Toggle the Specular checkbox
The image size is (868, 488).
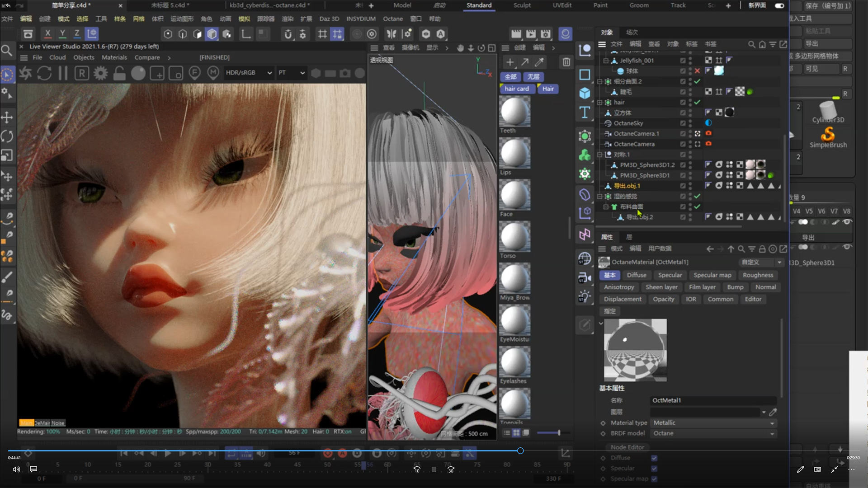654,469
